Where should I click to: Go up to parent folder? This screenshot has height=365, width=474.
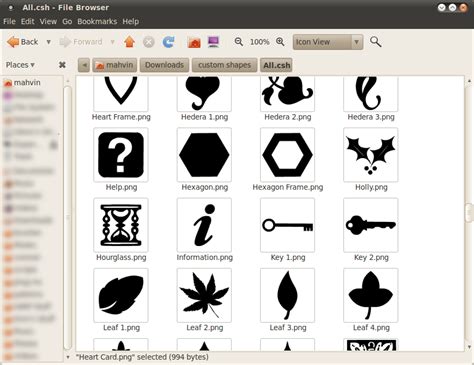[x=129, y=42]
